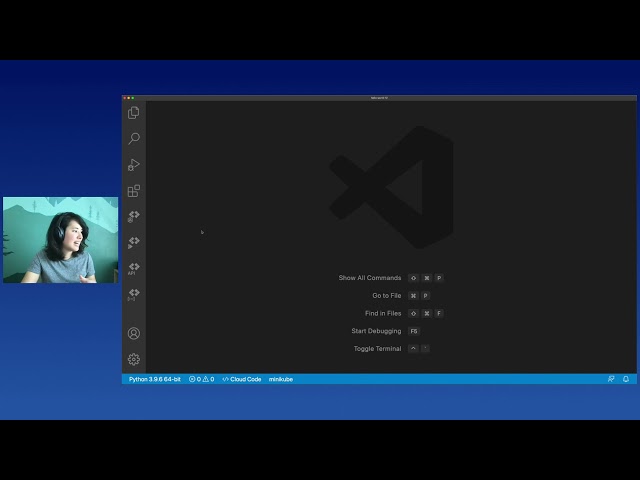This screenshot has width=640, height=480.
Task: Open the Extensions view icon
Action: click(x=133, y=191)
